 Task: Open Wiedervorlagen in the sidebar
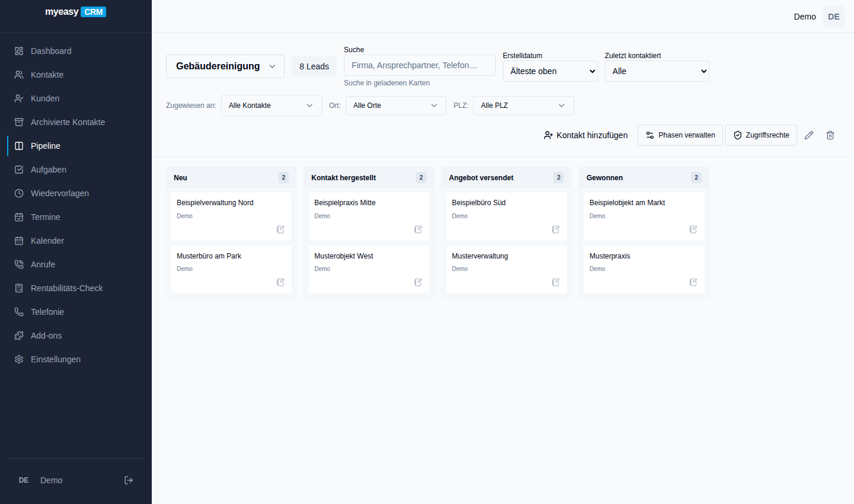[76, 193]
